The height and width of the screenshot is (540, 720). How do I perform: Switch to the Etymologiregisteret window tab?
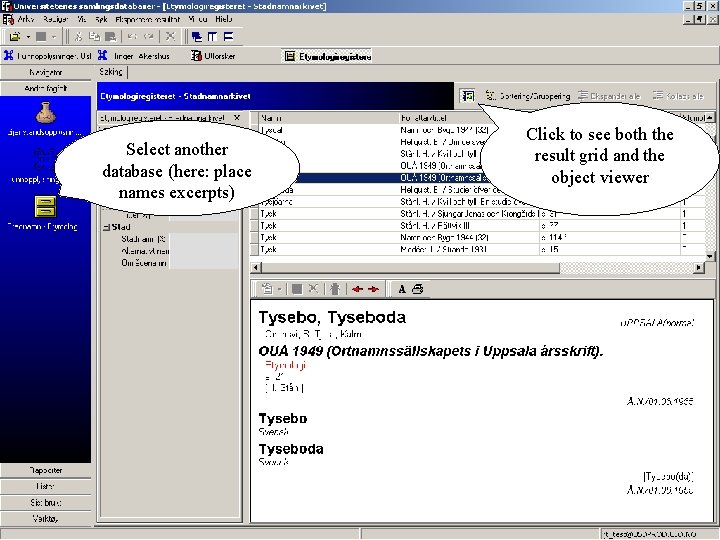coord(328,56)
